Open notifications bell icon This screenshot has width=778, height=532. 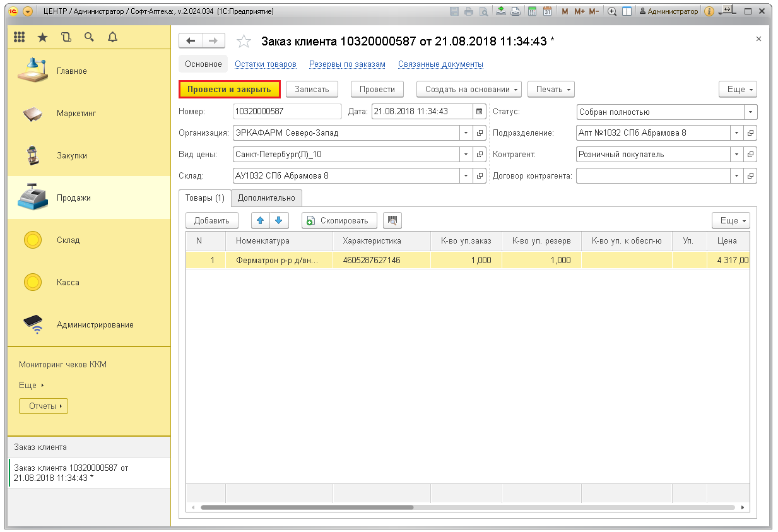point(112,38)
